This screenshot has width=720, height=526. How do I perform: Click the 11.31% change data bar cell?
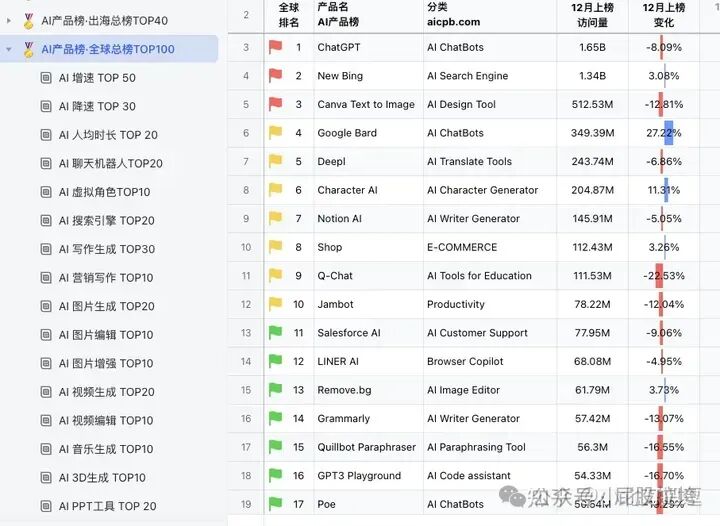coord(664,190)
